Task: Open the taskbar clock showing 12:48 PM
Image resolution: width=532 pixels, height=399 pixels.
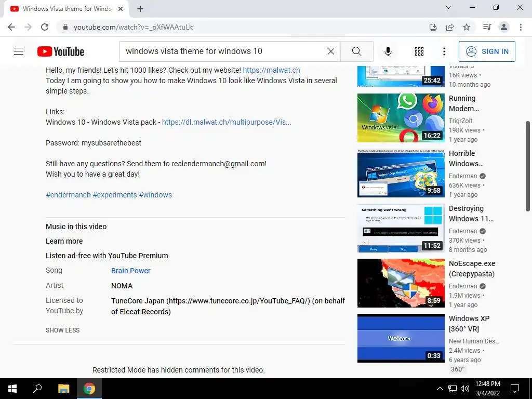Action: (x=487, y=389)
